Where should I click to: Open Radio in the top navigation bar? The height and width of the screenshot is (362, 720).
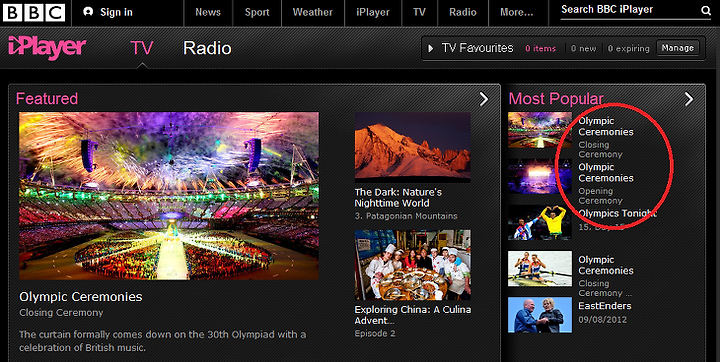point(462,12)
